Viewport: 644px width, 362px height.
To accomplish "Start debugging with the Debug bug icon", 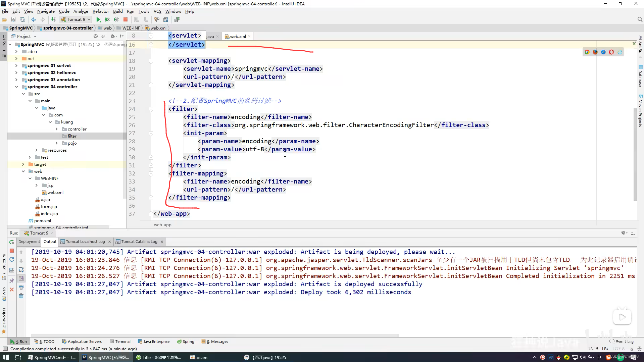I will [107, 19].
